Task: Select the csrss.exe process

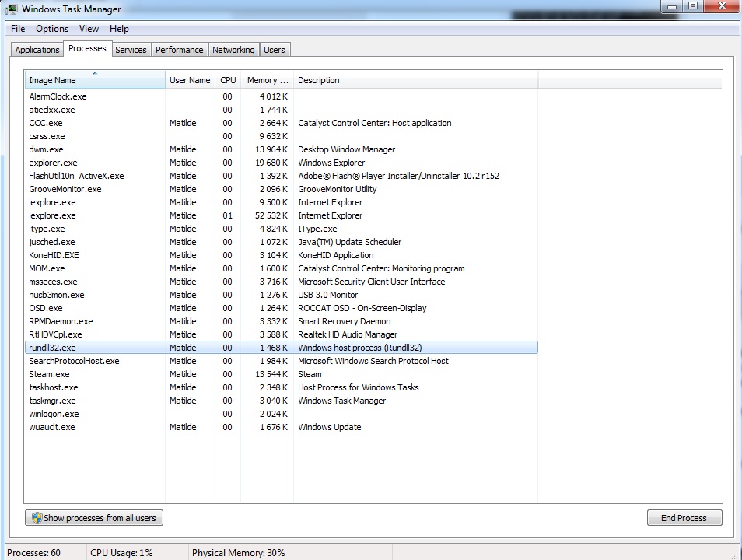Action: click(281, 136)
